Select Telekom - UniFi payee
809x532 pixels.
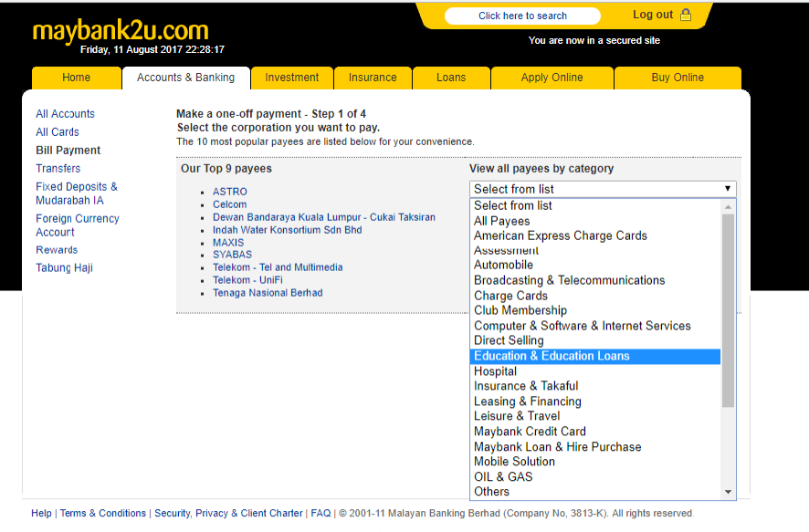(247, 280)
